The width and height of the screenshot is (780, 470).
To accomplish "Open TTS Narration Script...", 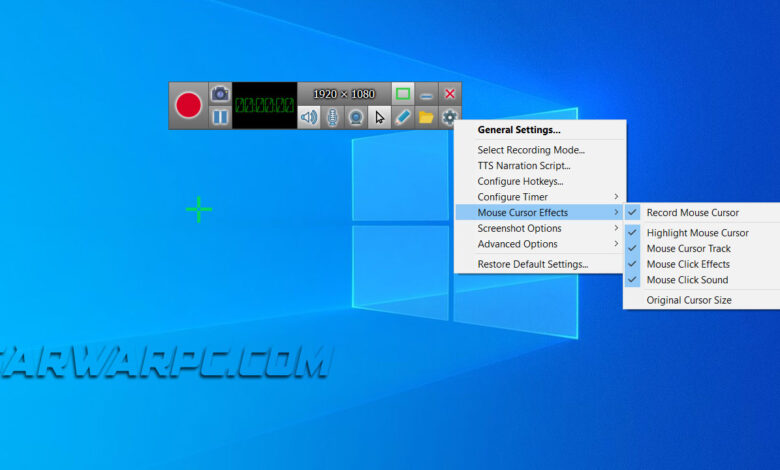I will pos(540,166).
